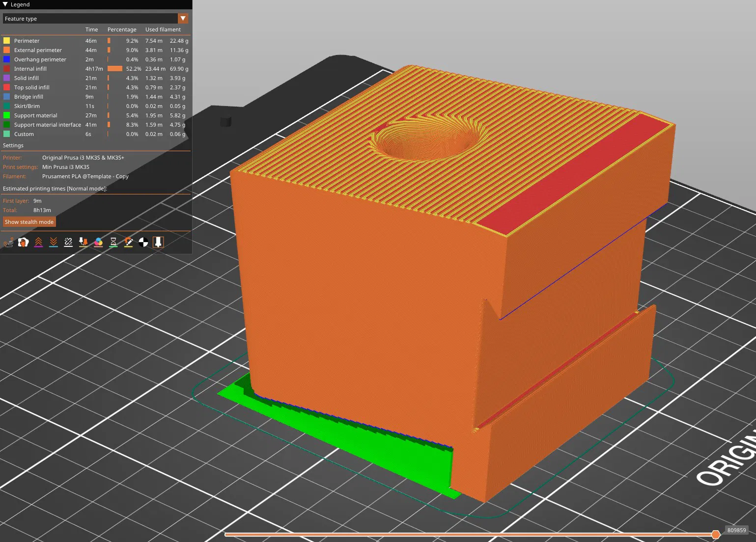Click the bright green Support material swatch
This screenshot has height=542, width=756.
click(7, 115)
